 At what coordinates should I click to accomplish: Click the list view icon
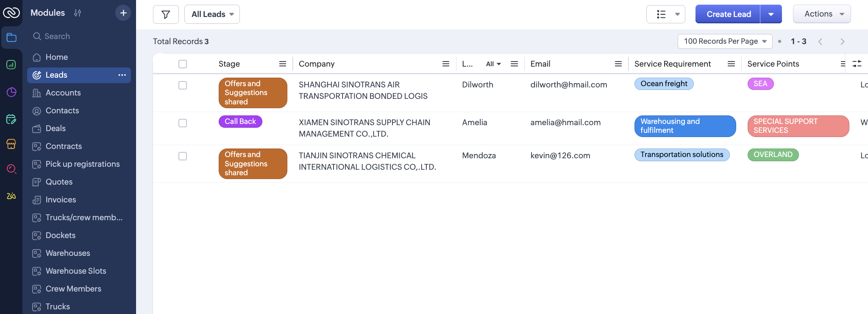pyautogui.click(x=661, y=14)
